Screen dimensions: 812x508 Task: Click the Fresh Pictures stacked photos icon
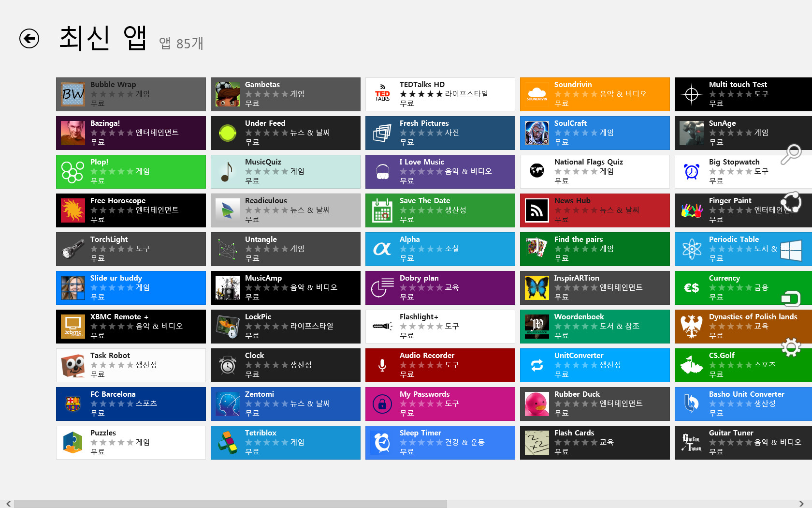[x=382, y=133]
